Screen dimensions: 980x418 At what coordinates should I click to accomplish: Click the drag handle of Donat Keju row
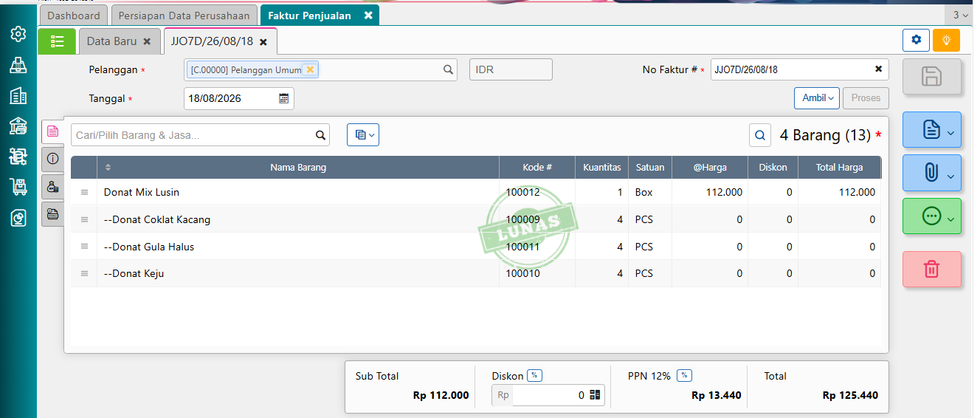[84, 273]
